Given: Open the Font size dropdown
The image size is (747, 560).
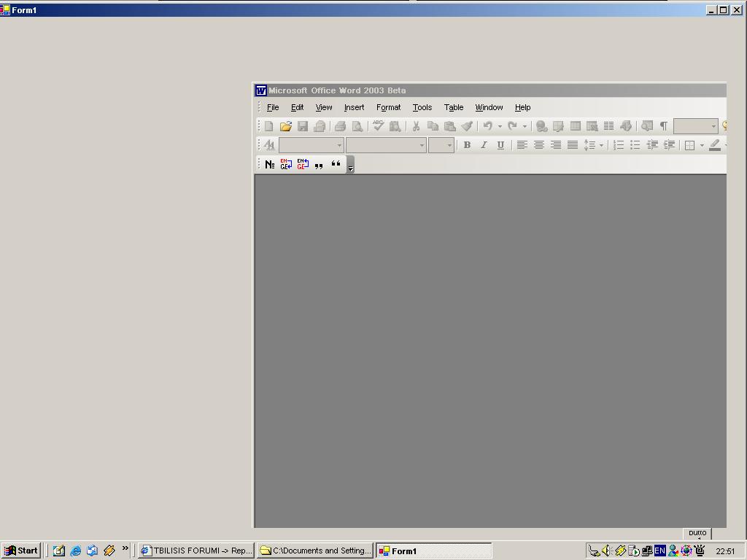Looking at the screenshot, I should click(449, 145).
